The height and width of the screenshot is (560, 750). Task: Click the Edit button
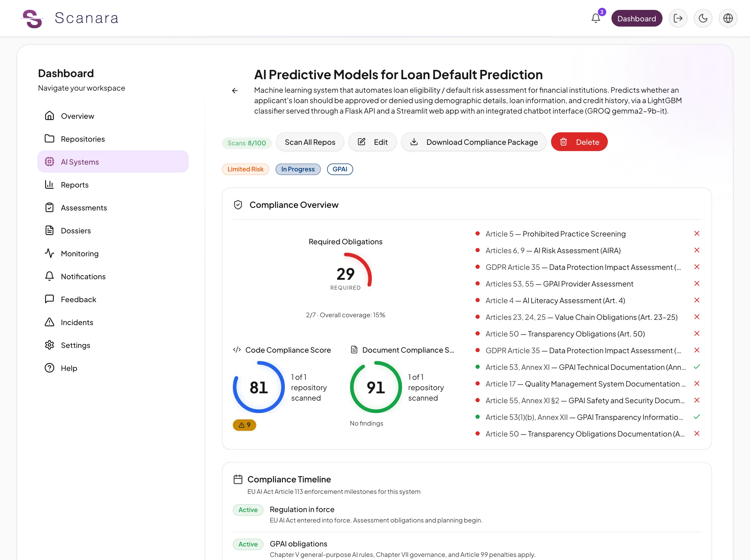click(x=372, y=142)
